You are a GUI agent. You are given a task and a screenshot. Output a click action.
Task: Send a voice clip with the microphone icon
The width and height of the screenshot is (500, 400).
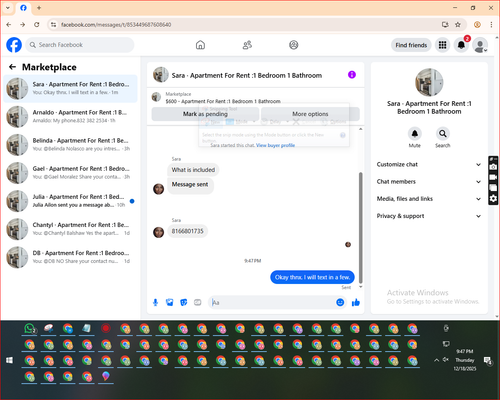[155, 302]
